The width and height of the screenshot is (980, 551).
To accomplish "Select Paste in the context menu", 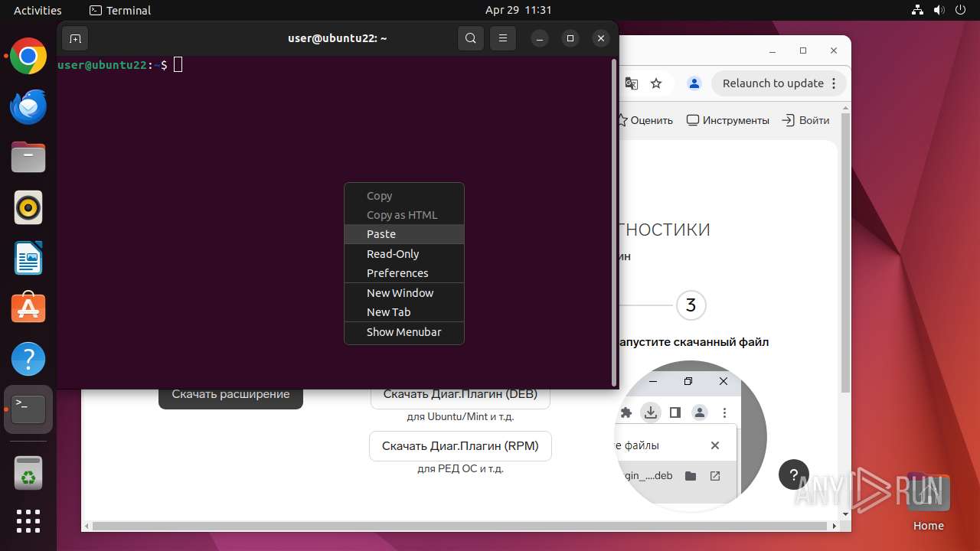I will [404, 234].
